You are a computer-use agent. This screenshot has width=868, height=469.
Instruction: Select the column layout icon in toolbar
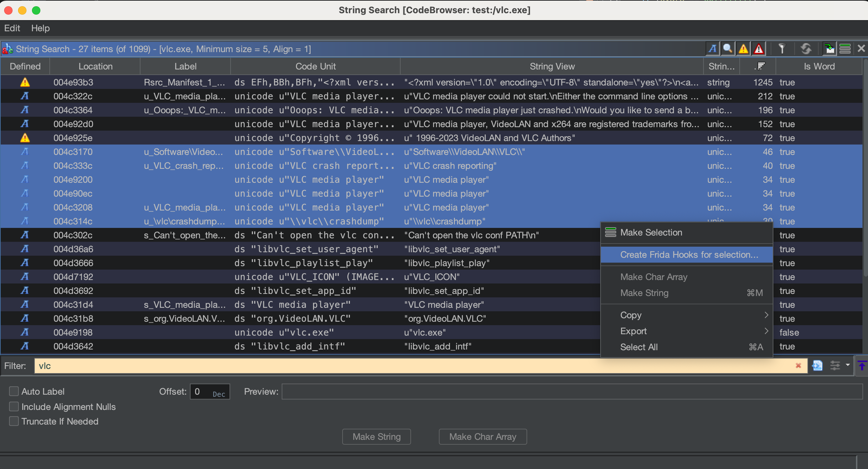pos(843,49)
